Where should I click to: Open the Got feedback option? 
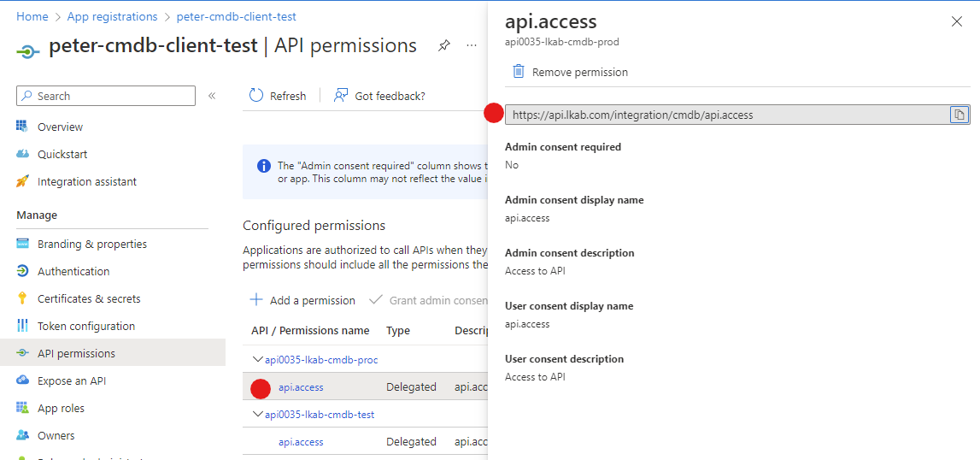[379, 96]
